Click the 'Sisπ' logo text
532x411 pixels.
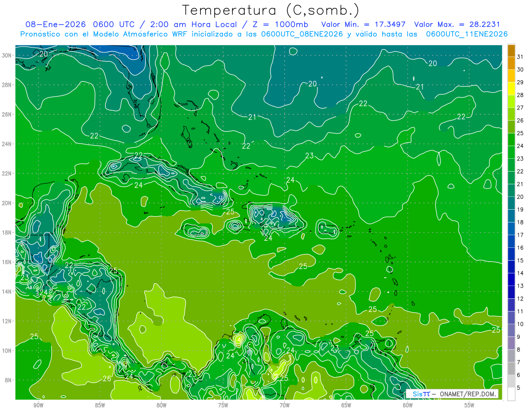[421, 394]
